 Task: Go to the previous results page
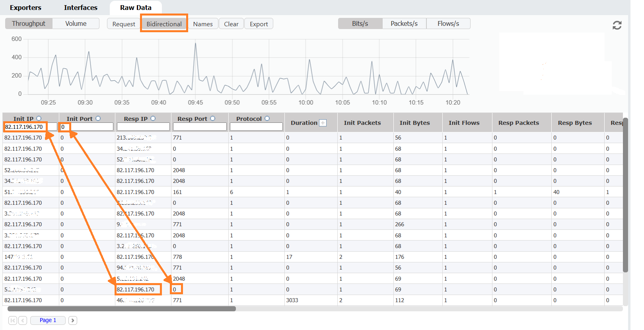pyautogui.click(x=23, y=320)
